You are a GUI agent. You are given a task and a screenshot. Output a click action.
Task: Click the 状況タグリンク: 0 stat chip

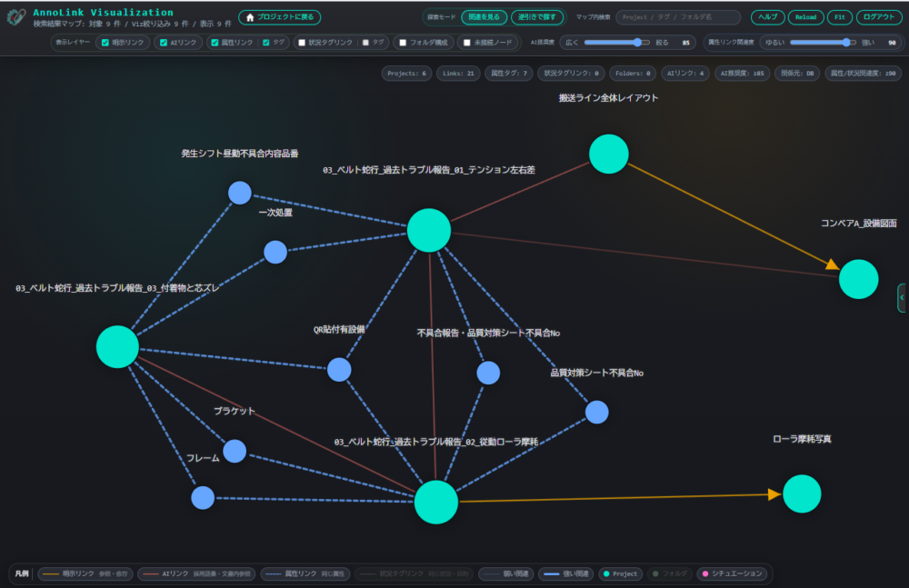[x=571, y=74]
